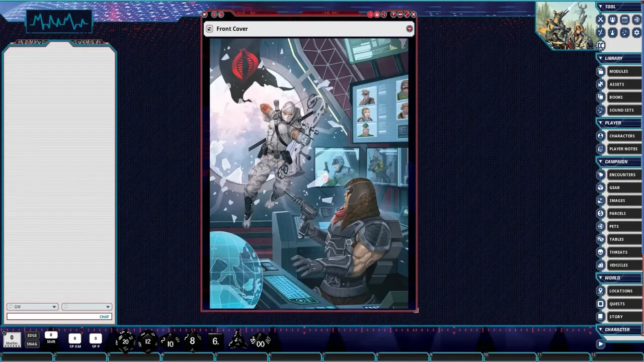Open the Calendar tool icon
The image size is (644, 362).
[x=624, y=20]
